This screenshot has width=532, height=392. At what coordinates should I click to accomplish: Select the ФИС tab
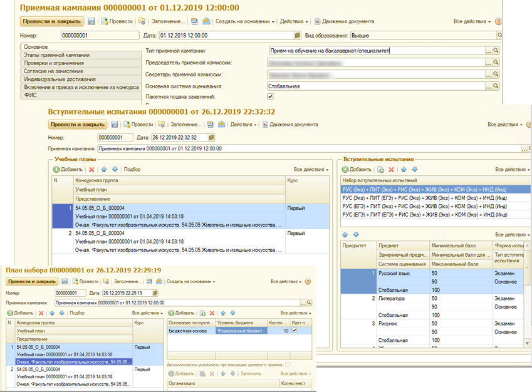(x=81, y=95)
